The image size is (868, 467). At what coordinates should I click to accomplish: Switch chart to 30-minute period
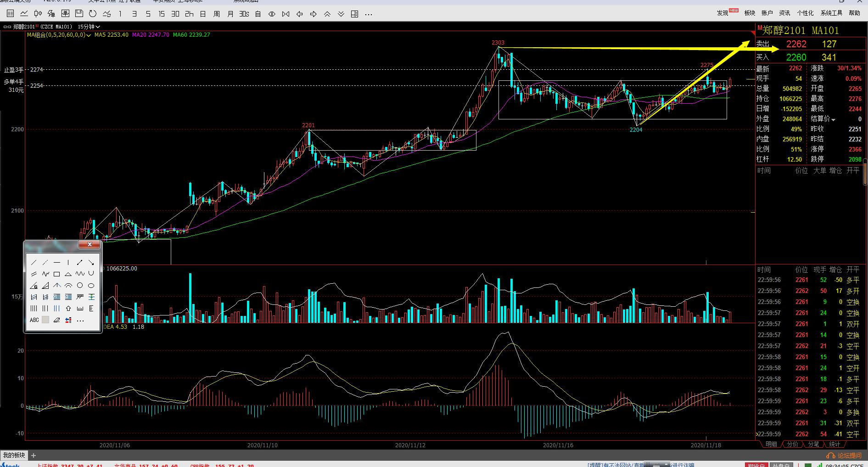175,14
